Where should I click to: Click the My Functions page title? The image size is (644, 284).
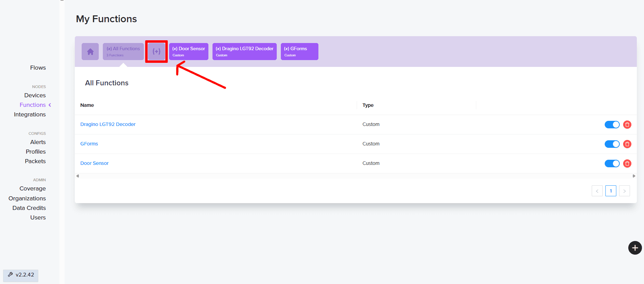(x=106, y=19)
